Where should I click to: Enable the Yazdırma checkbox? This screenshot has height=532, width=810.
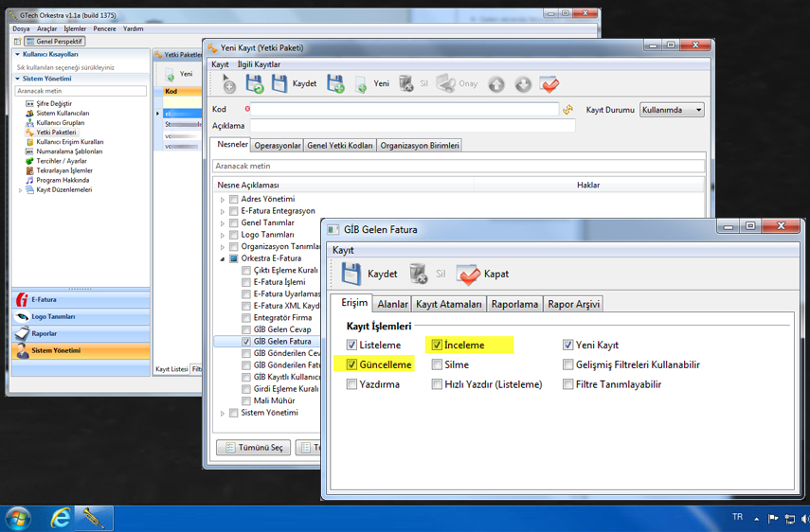[351, 384]
